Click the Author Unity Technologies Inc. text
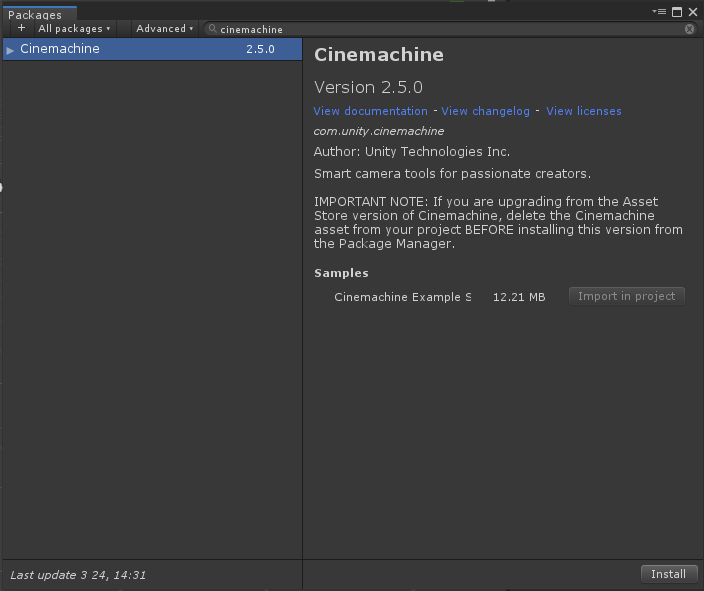 click(412, 152)
